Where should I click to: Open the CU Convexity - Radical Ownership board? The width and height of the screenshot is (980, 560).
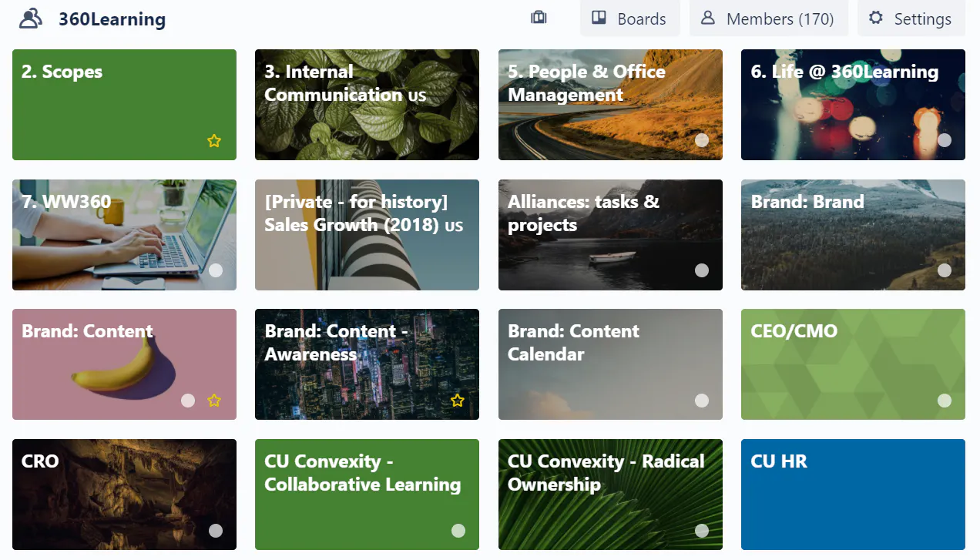click(610, 495)
